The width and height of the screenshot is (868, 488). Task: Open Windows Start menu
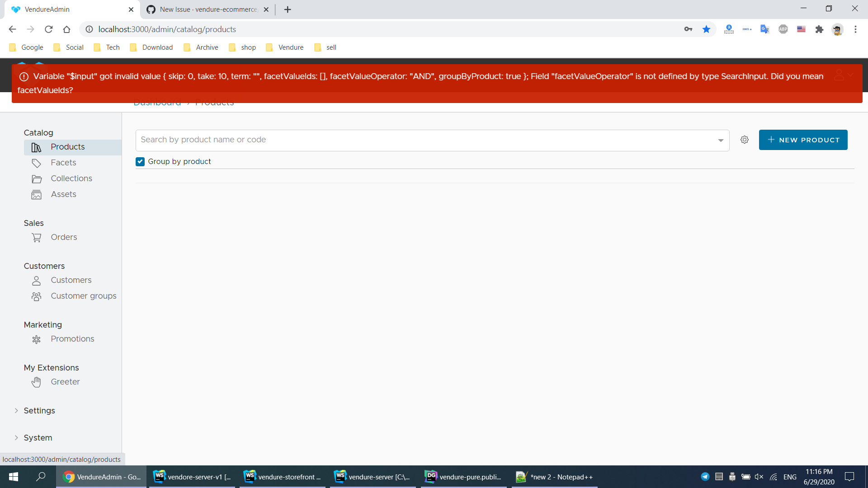point(14,477)
